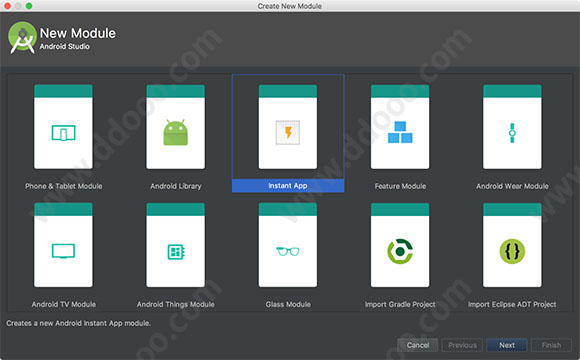Select the Import Gradle Project icon
The image size is (580, 360).
pyautogui.click(x=400, y=251)
